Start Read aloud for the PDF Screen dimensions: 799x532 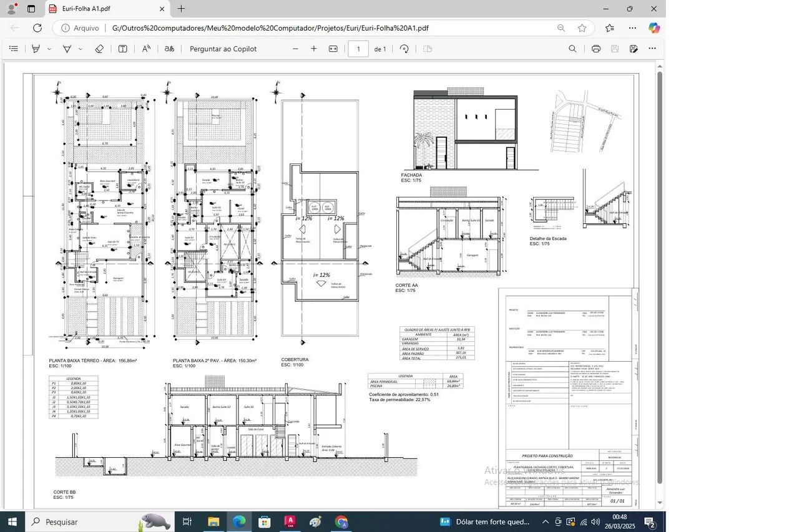pos(145,48)
